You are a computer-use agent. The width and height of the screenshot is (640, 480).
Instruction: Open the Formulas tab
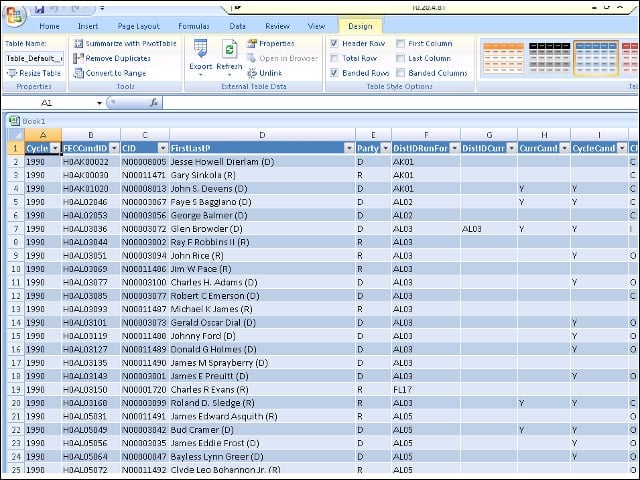coord(193,26)
